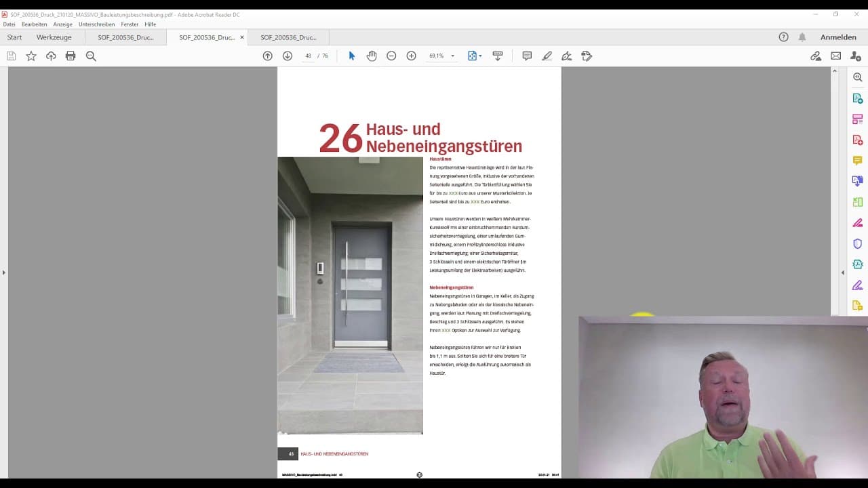
Task: Open the yellow Send for comments tool
Action: (x=858, y=306)
